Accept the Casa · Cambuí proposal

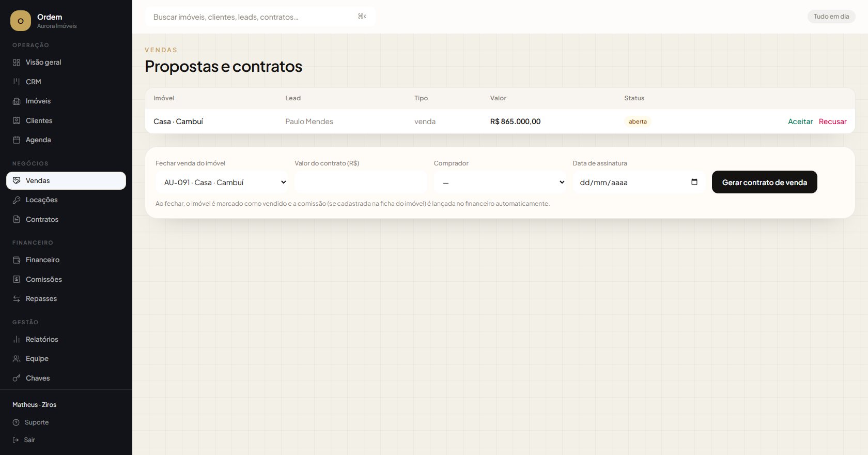[x=800, y=122]
